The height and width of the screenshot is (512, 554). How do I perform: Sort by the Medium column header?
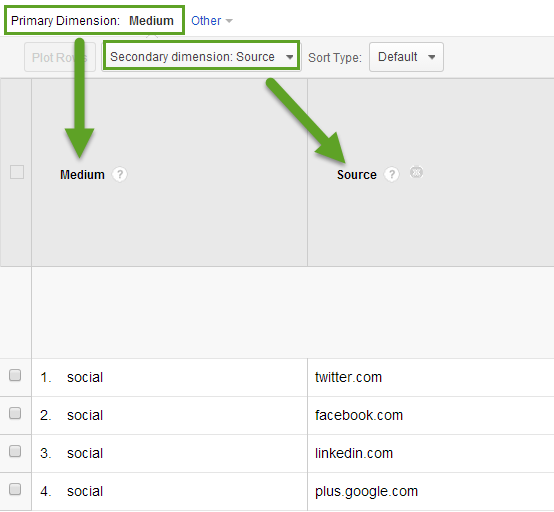(x=82, y=175)
